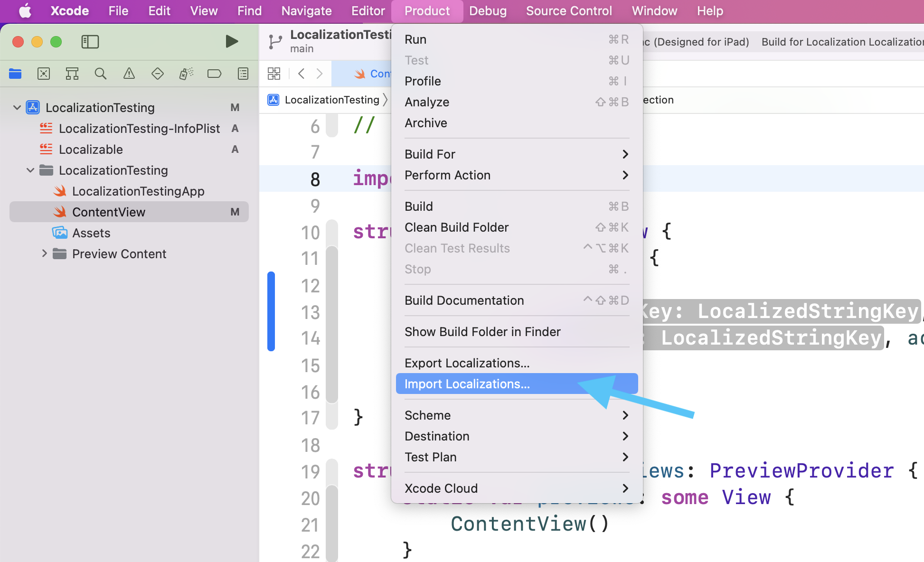Image resolution: width=924 pixels, height=562 pixels.
Task: Open the Symbol navigator
Action: 72,74
